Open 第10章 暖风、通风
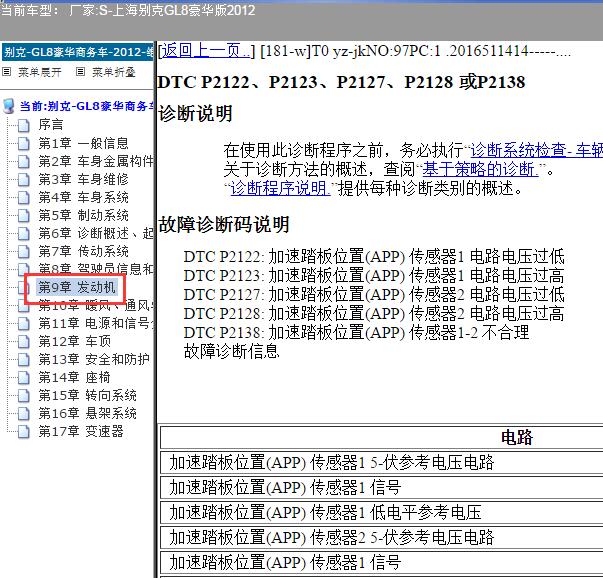 pos(96,305)
